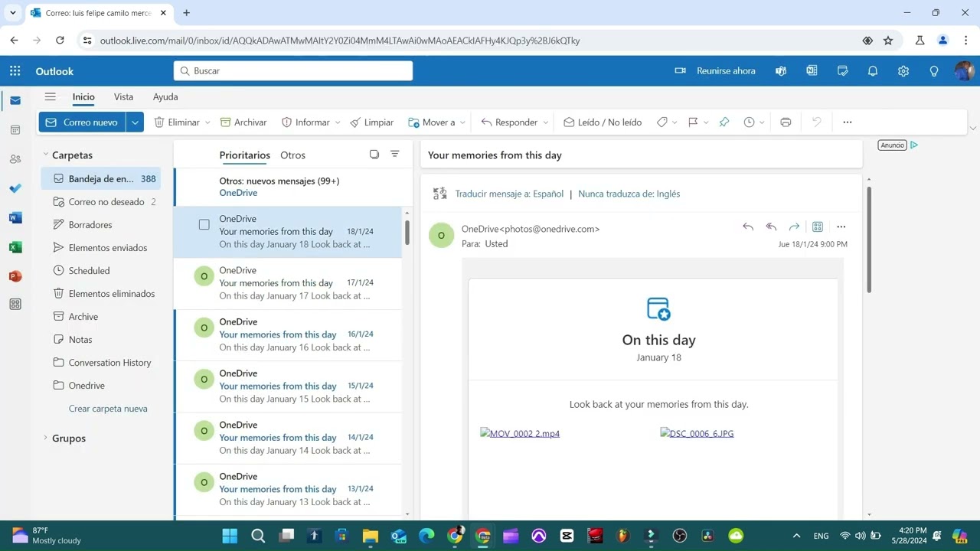Expand Mover a dropdown arrow
Image resolution: width=980 pixels, height=551 pixels.
(462, 122)
